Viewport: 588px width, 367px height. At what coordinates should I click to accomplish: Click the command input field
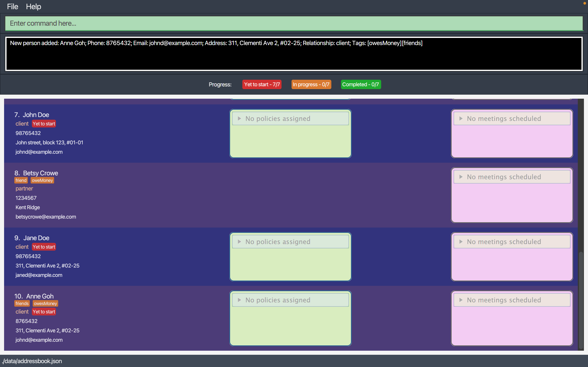click(294, 23)
